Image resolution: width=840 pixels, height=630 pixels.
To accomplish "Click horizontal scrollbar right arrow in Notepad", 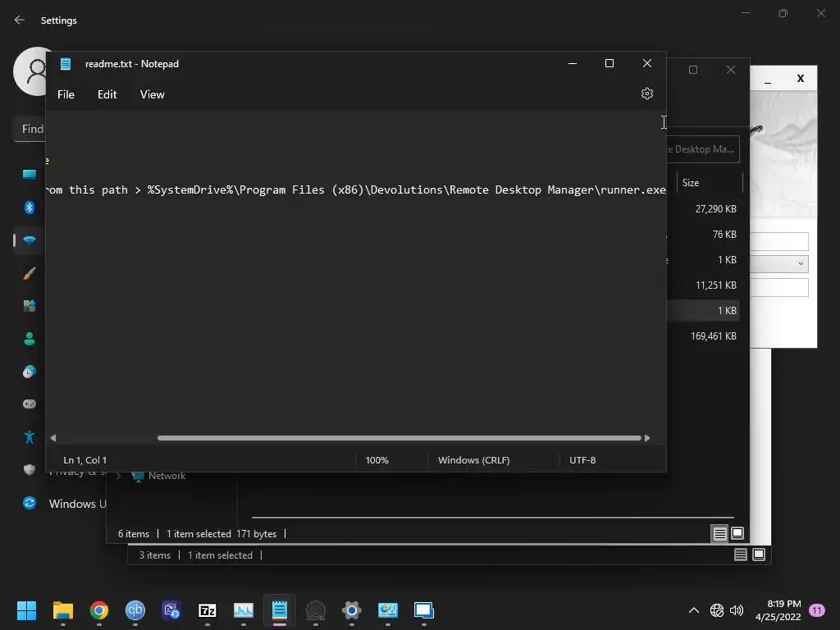I will click(647, 438).
